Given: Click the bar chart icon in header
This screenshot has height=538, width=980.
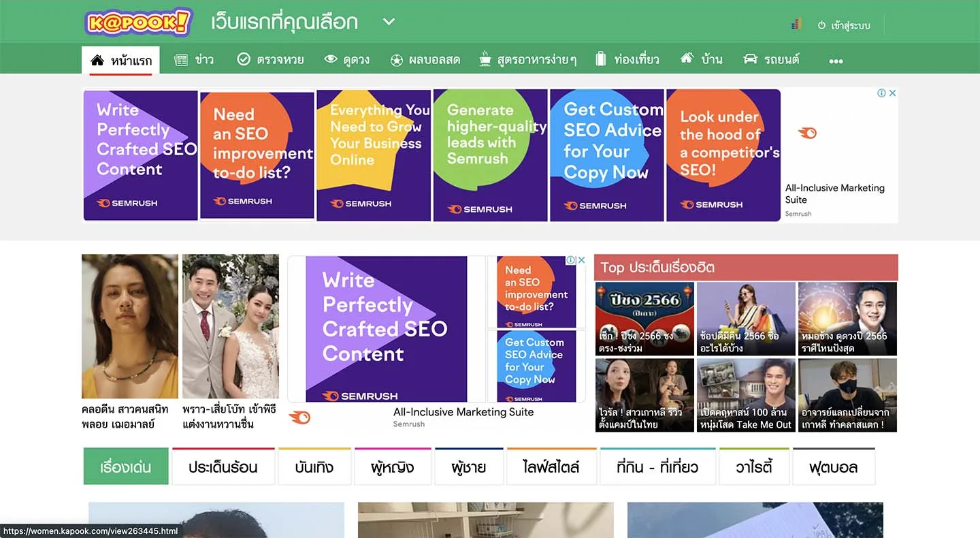Looking at the screenshot, I should (796, 25).
